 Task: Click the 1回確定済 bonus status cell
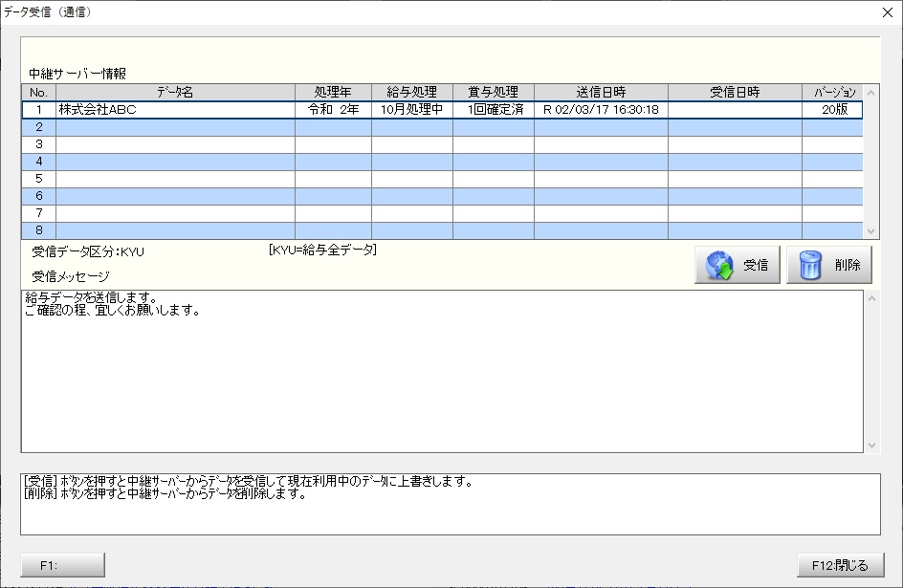pyautogui.click(x=494, y=110)
